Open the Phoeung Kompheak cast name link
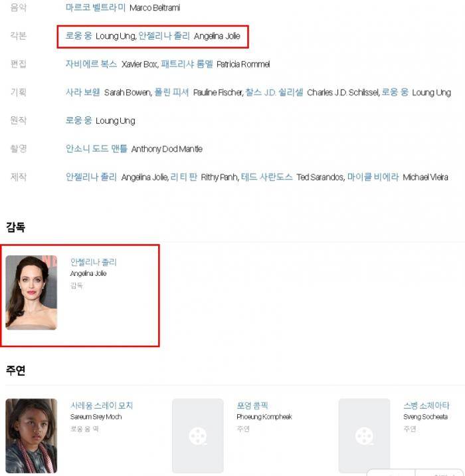Image resolution: width=465 pixels, height=476 pixels. [x=252, y=406]
